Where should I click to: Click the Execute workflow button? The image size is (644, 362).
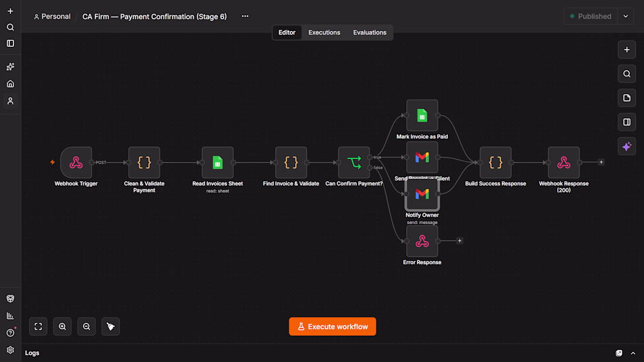(333, 327)
